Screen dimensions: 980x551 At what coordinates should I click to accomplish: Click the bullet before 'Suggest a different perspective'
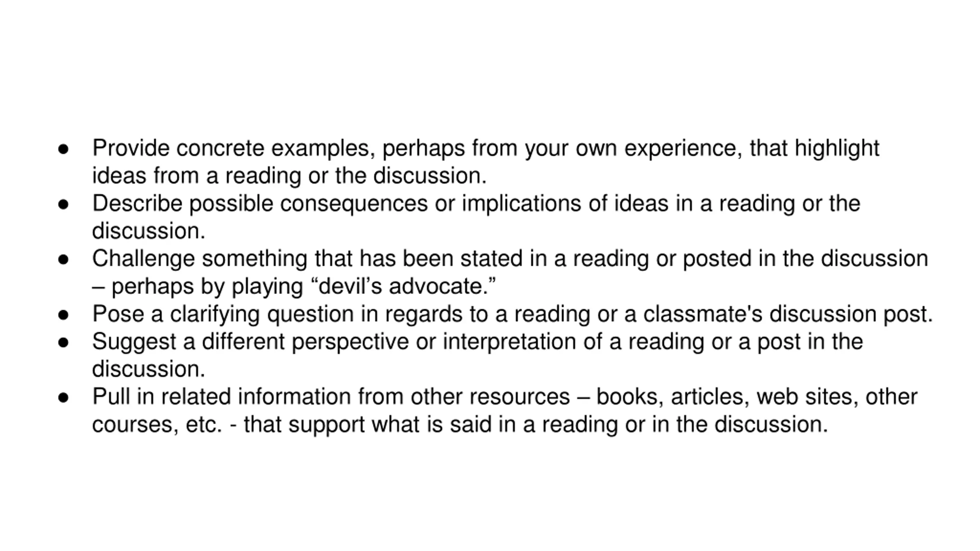[x=63, y=342]
